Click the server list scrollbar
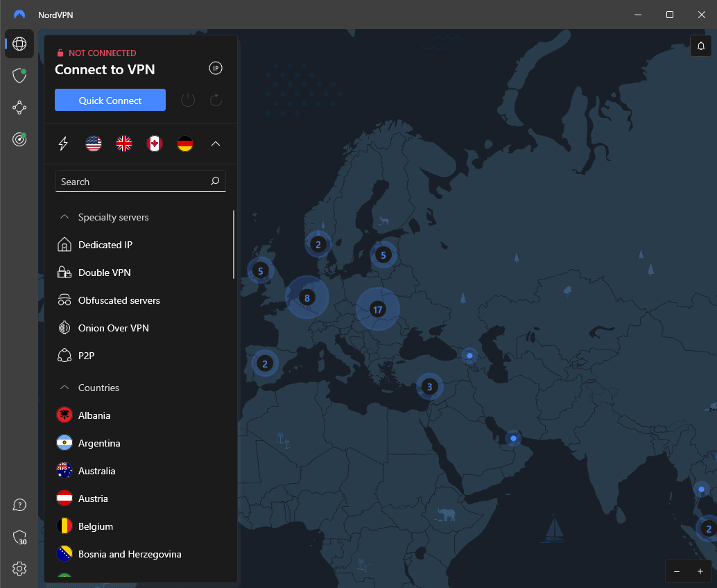The image size is (717, 588). pos(234,244)
